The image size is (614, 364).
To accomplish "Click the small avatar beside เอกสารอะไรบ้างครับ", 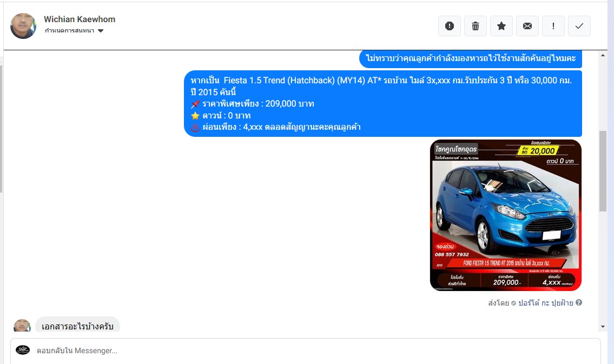I will pyautogui.click(x=22, y=325).
